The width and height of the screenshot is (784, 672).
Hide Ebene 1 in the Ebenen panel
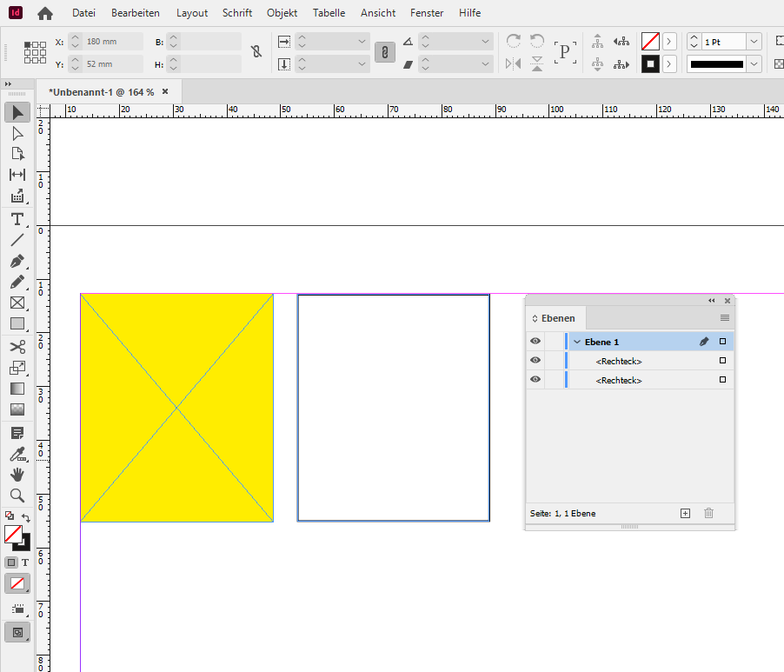535,341
